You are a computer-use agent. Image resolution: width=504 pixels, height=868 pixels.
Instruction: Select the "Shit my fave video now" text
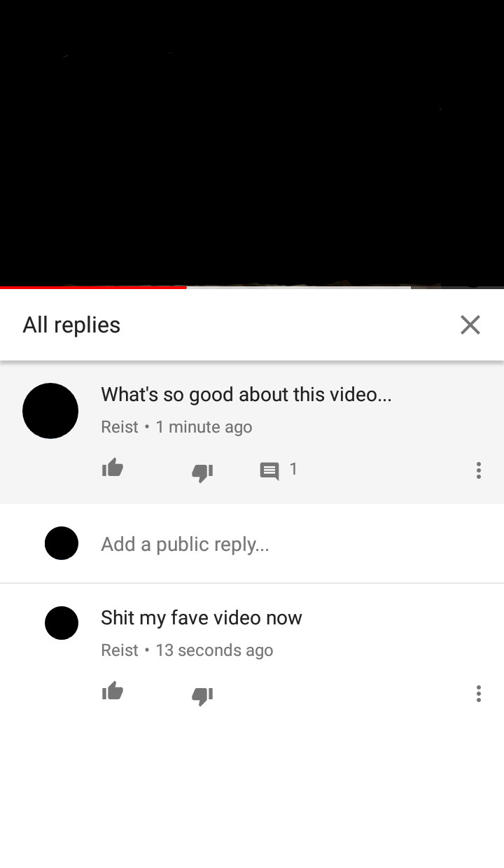[202, 617]
